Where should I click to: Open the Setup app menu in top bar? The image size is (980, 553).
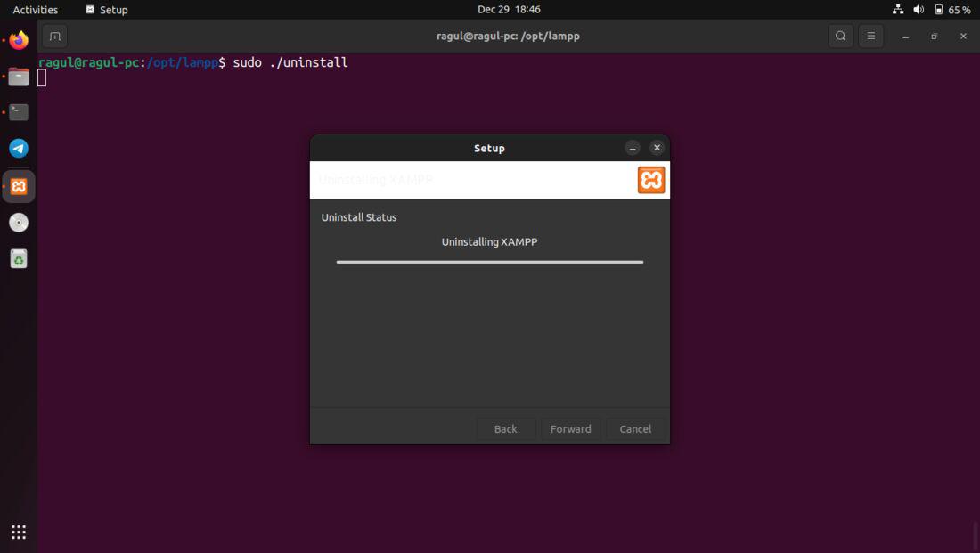tap(107, 10)
